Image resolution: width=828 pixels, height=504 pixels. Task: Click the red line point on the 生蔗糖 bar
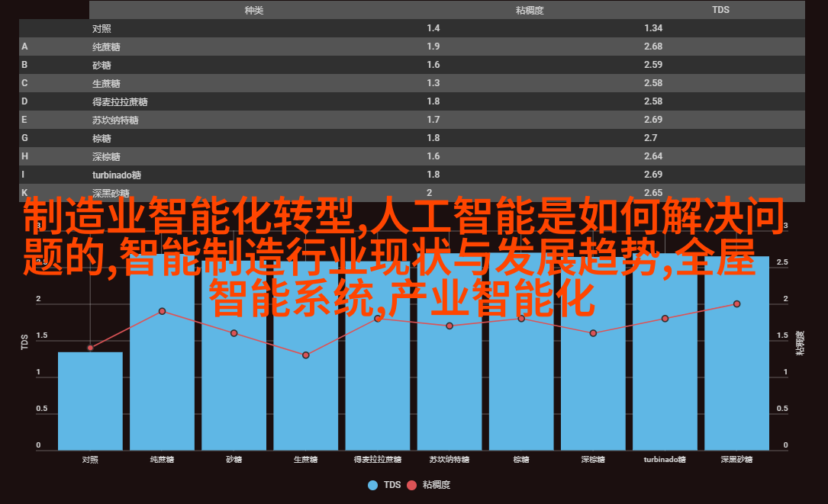point(306,355)
